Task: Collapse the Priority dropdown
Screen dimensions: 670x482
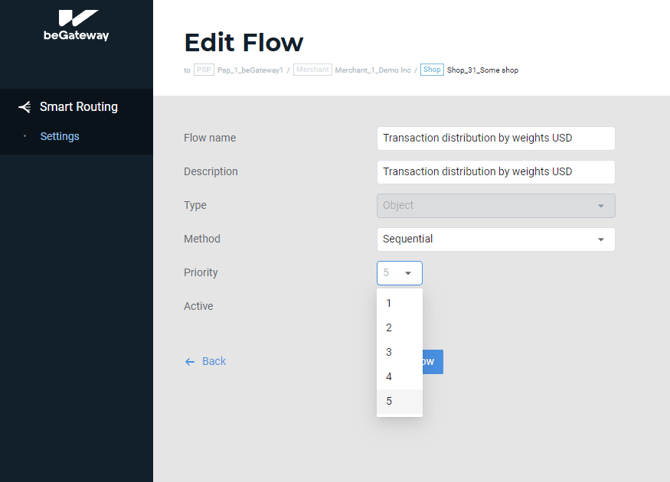Action: (400, 273)
